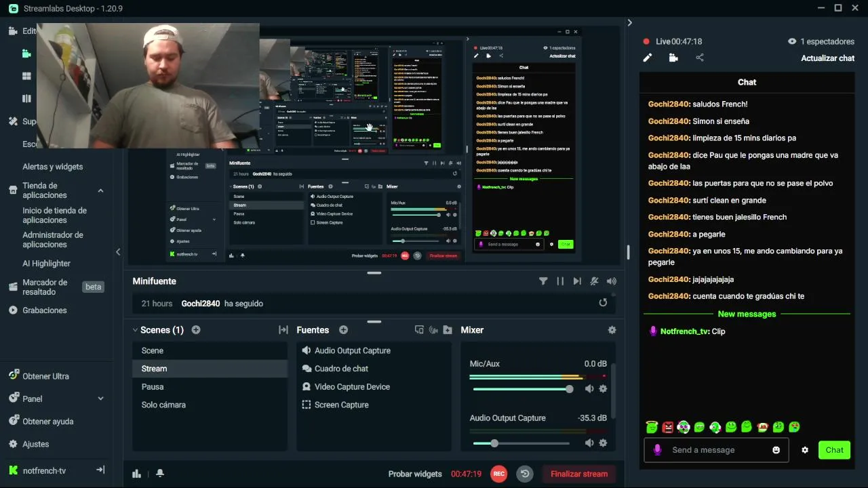This screenshot has height=488, width=868.
Task: Share the stream with the share icon
Action: pyautogui.click(x=700, y=58)
